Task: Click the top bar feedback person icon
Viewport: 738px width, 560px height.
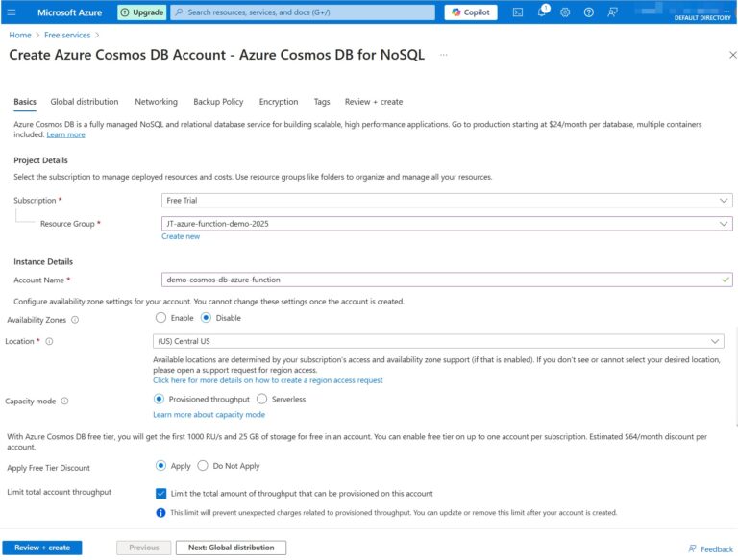Action: [612, 12]
